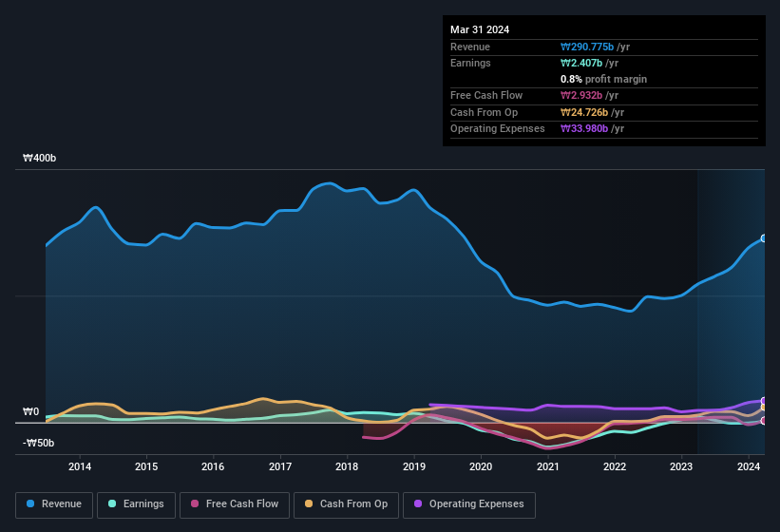Screen dimensions: 780x532
Task: Click the 2023 x-axis label
Action: [x=681, y=466]
